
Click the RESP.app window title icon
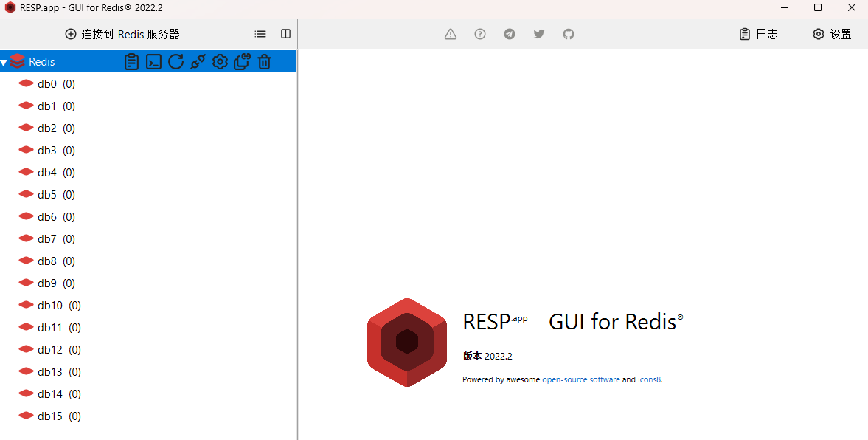(x=10, y=8)
